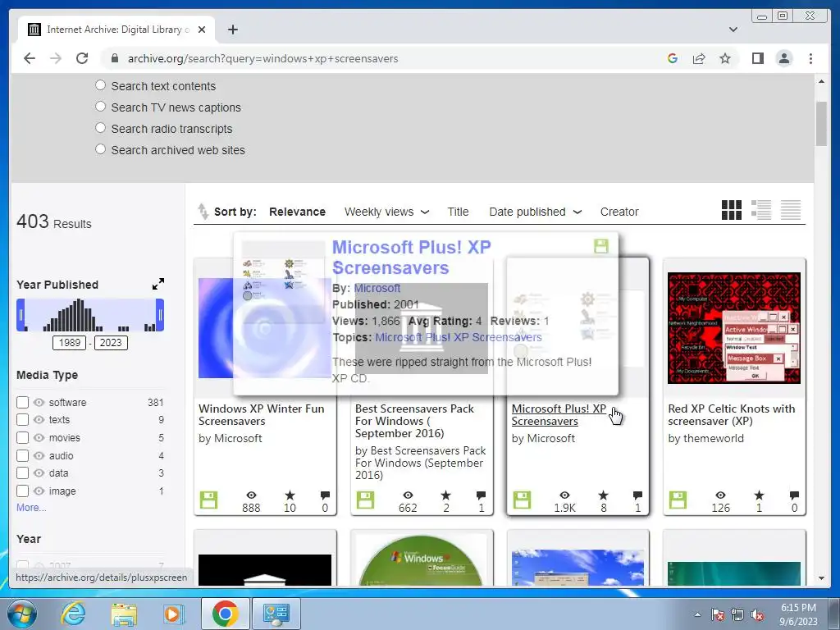Image resolution: width=840 pixels, height=630 pixels.
Task: View site security lock info
Action: coord(115,58)
